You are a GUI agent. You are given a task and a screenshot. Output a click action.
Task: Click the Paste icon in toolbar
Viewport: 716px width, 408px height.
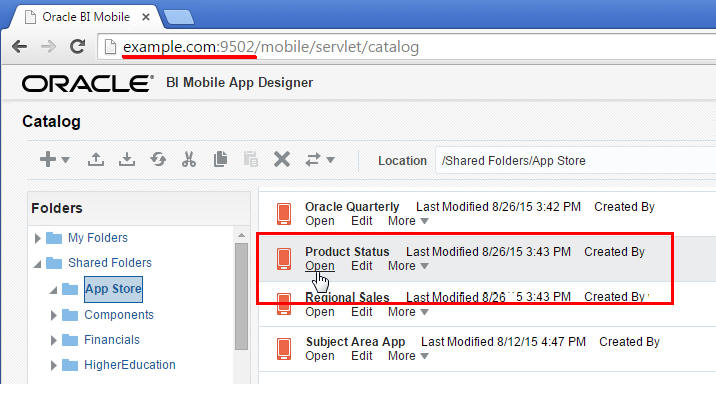251,159
